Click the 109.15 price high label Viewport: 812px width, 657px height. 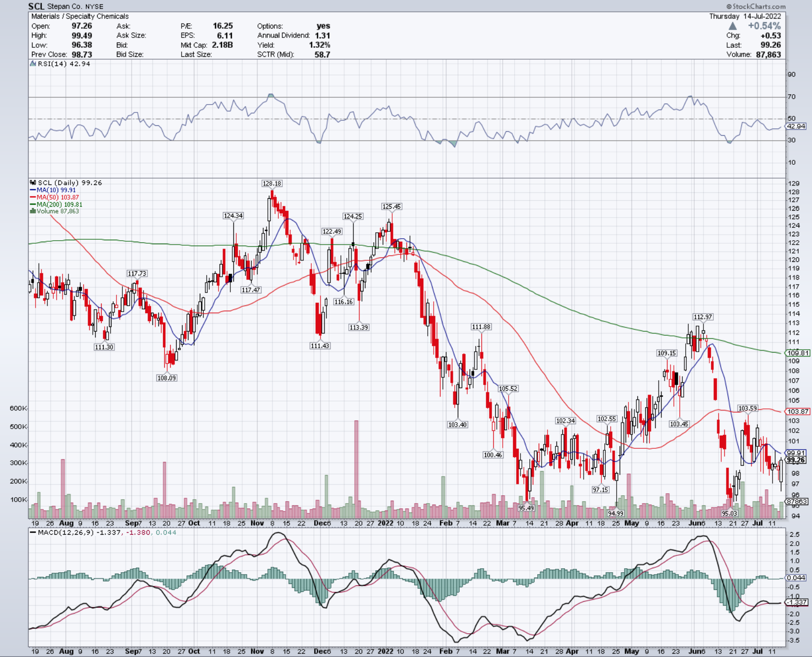[x=667, y=353]
